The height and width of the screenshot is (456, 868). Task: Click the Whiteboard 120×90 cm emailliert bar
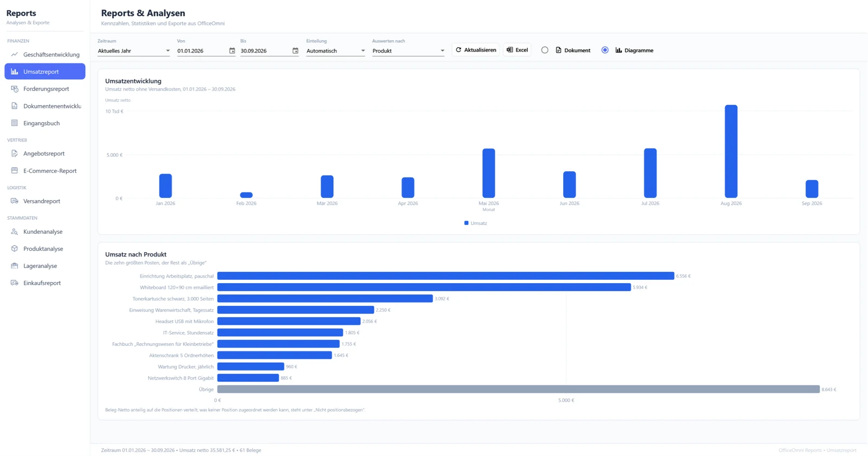(424, 287)
